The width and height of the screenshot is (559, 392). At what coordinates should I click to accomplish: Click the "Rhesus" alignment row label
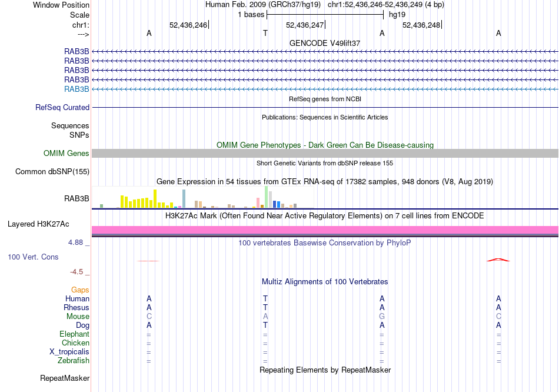(76, 307)
